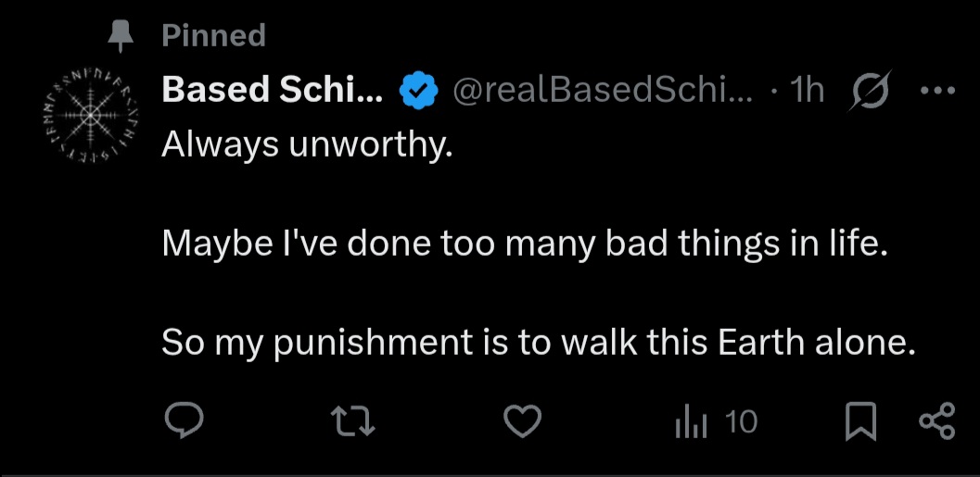Open the runic circle profile avatar

click(x=91, y=114)
